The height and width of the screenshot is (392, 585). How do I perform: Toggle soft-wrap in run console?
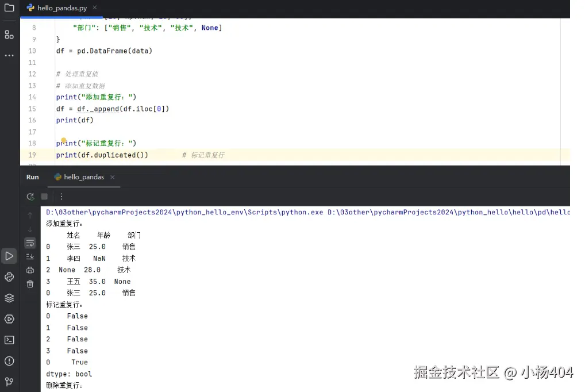[30, 243]
